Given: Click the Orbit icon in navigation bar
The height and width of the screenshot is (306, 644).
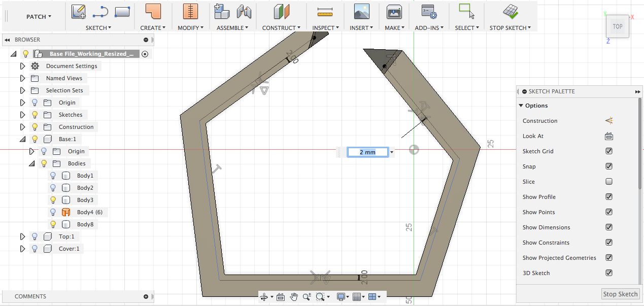Looking at the screenshot, I should (x=264, y=297).
